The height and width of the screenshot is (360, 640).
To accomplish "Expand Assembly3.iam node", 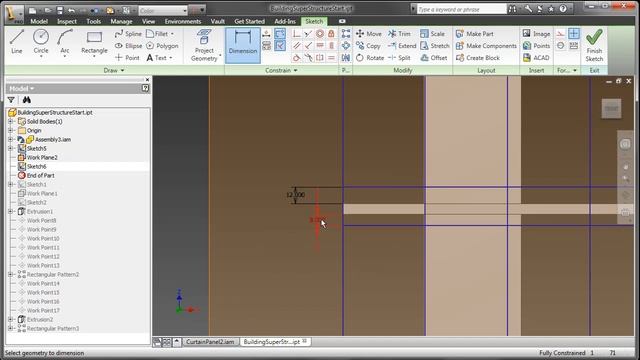I will [11, 139].
